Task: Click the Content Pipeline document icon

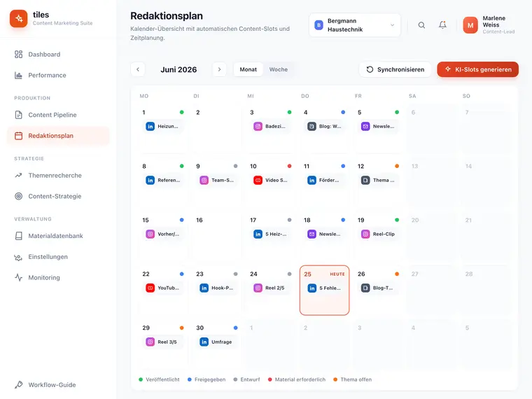Action: point(19,115)
